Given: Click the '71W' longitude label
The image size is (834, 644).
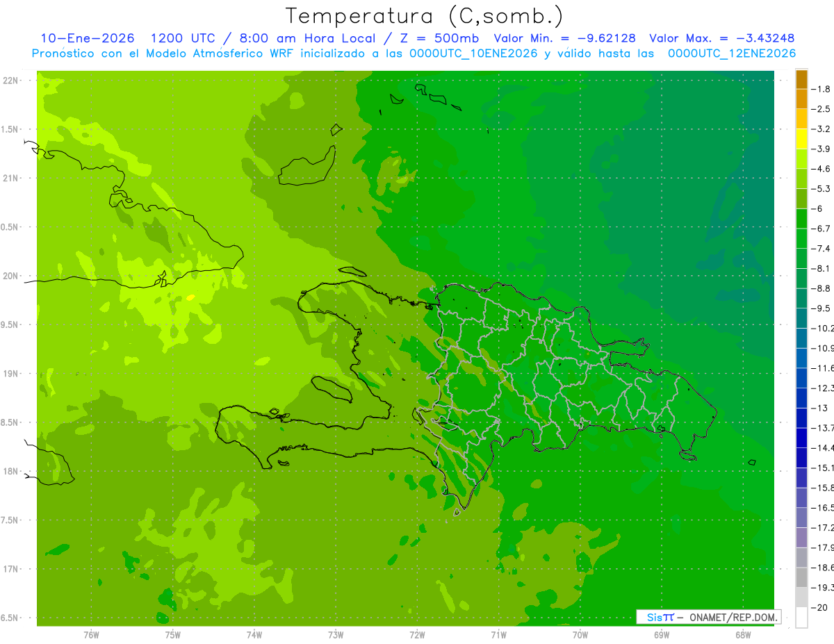Looking at the screenshot, I should click(498, 635).
